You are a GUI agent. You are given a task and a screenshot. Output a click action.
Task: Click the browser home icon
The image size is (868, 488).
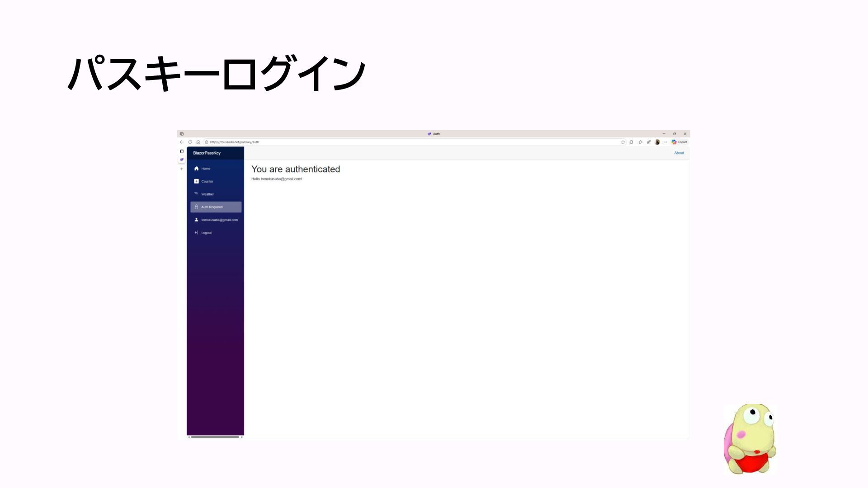click(x=198, y=142)
